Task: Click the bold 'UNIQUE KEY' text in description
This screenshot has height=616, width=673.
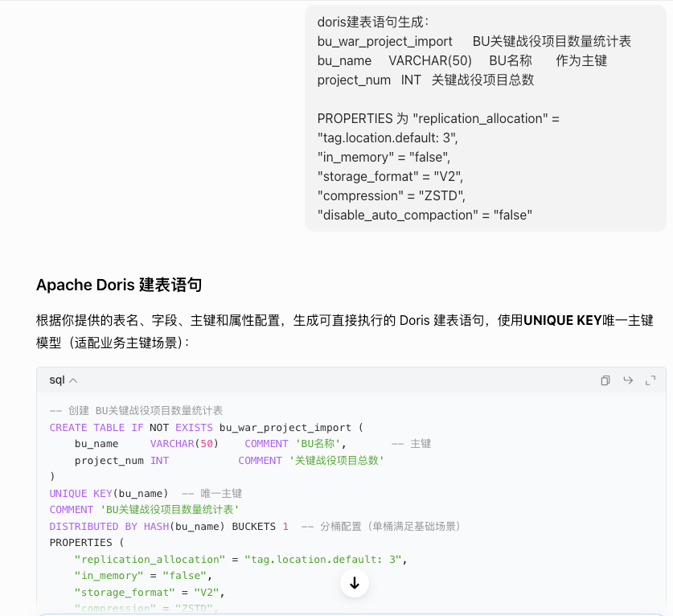Action: click(563, 320)
